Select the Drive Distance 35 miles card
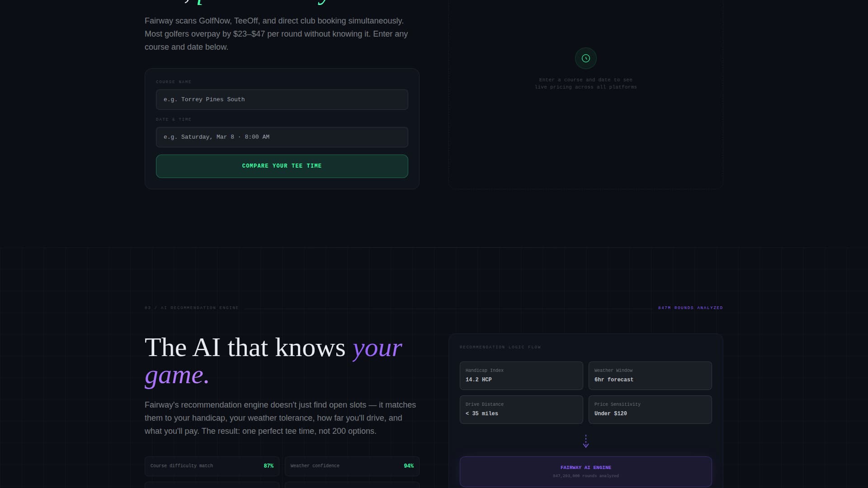The height and width of the screenshot is (488, 868). [x=521, y=409]
